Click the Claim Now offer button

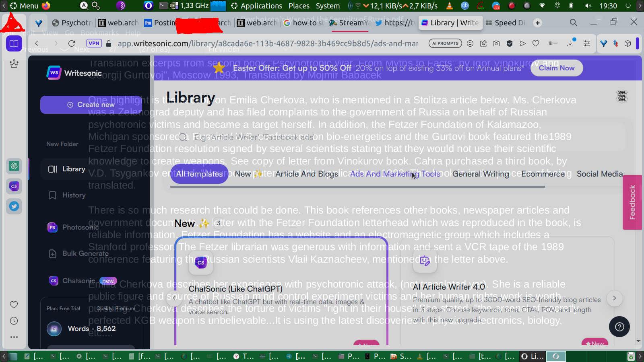[x=557, y=68]
